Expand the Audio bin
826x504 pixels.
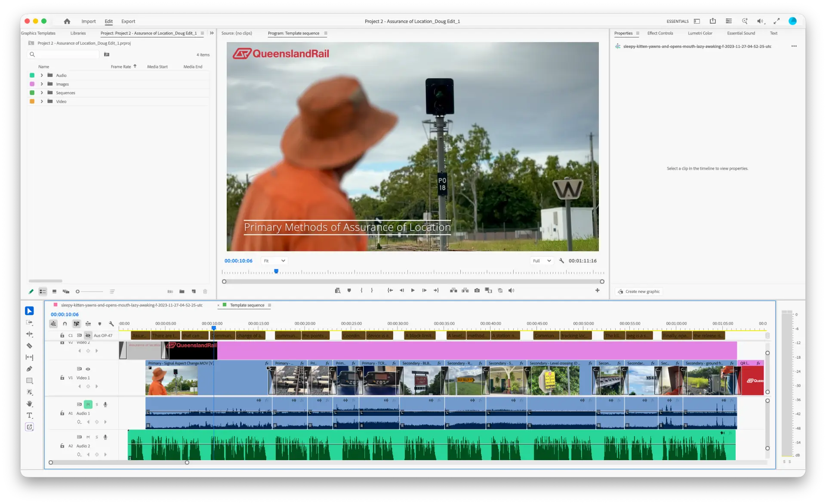(42, 75)
